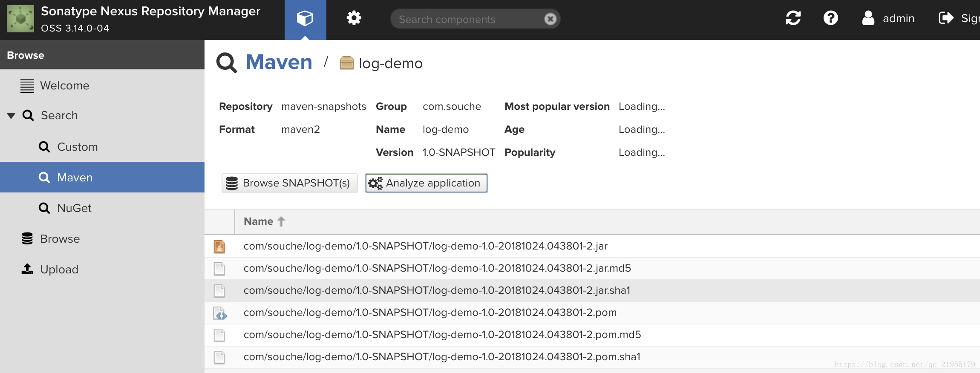Click the log-demo breadcrumb text
The width and height of the screenshot is (980, 373).
(x=391, y=63)
